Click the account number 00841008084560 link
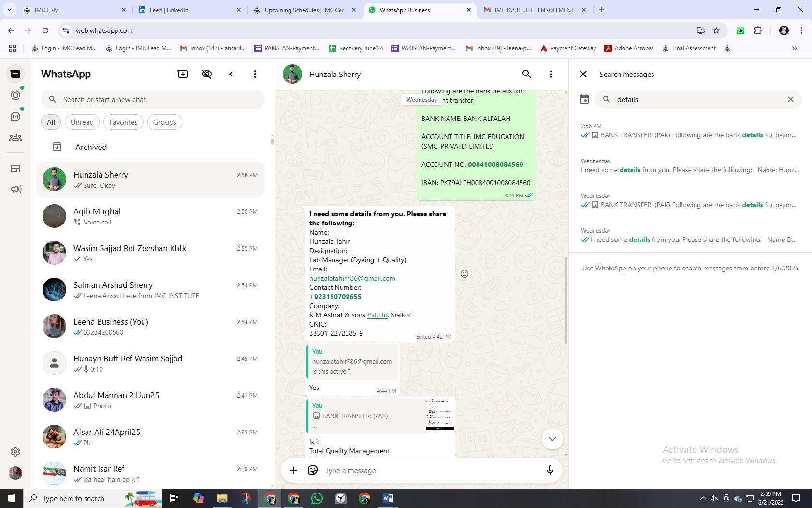Image resolution: width=812 pixels, height=508 pixels. (x=495, y=164)
